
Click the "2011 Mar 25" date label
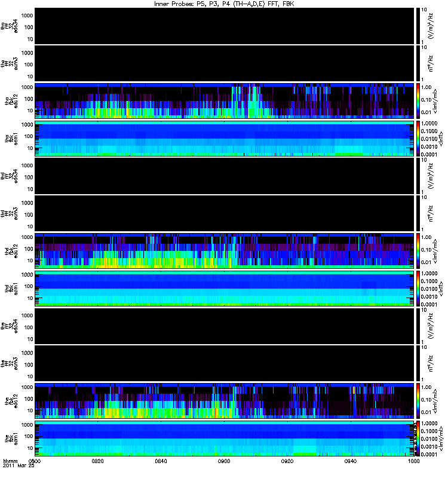click(x=19, y=465)
